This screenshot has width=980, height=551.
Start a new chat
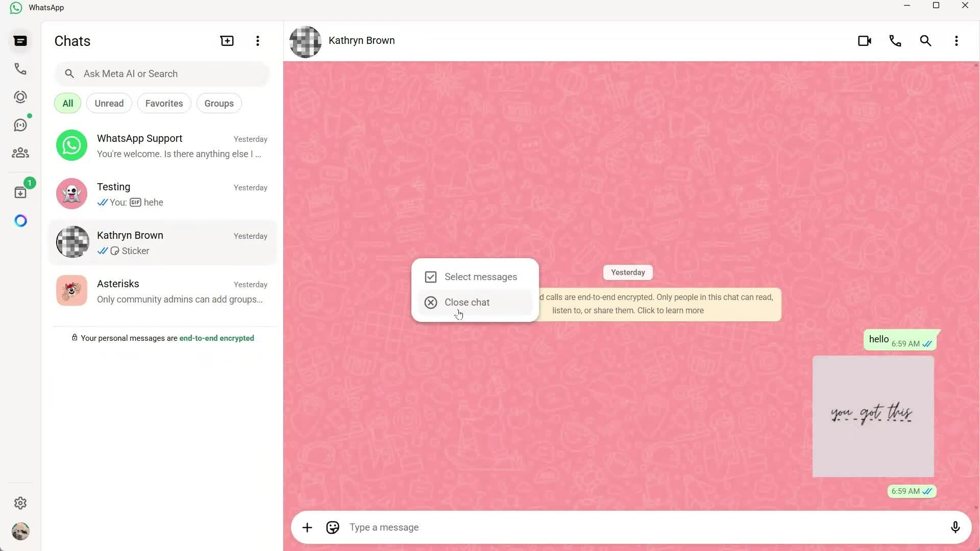227,41
